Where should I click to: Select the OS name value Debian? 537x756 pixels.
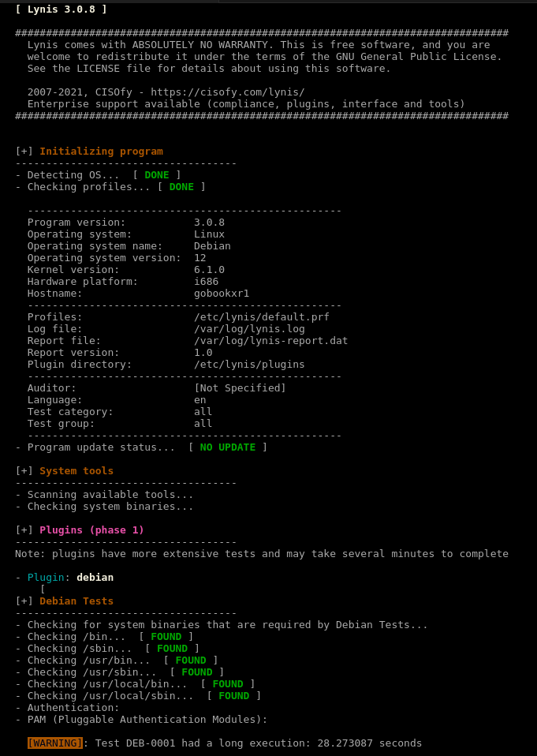[212, 246]
